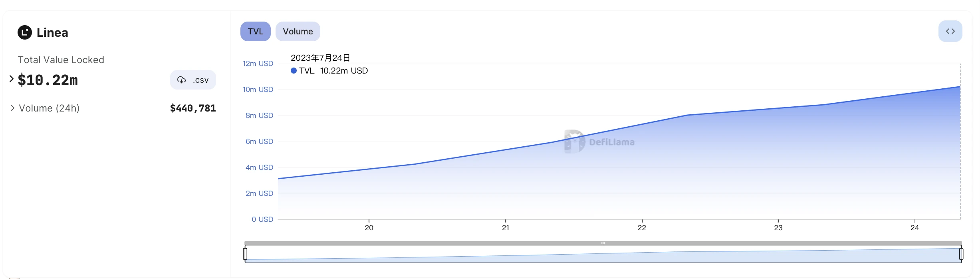Click the Volume (24h) label text
Viewport: 980px width, 279px height.
pos(49,108)
